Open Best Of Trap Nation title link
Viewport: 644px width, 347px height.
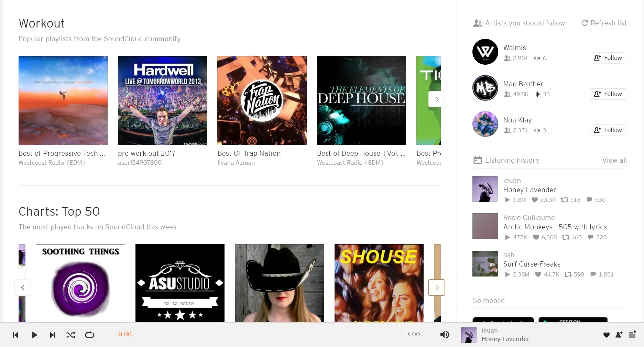click(x=249, y=153)
